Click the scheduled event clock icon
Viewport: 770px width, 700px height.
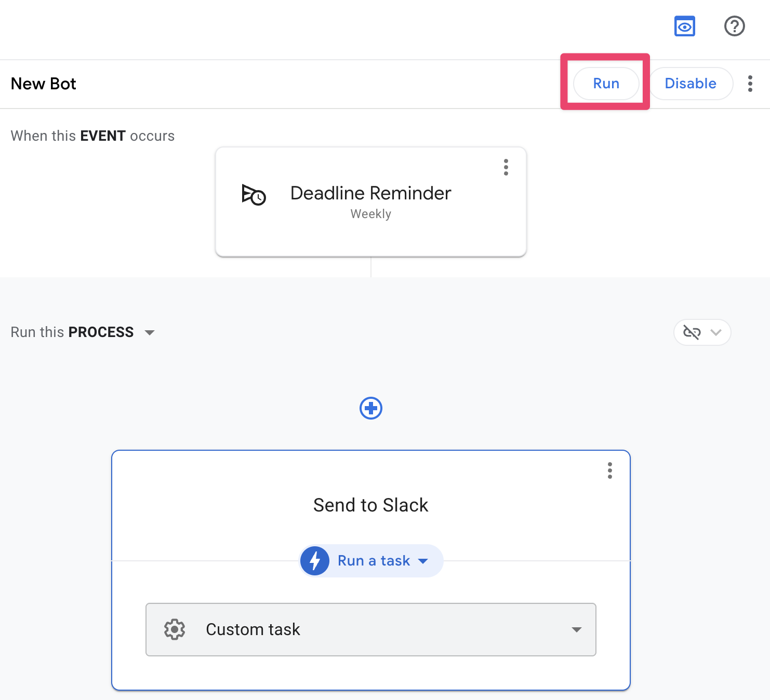click(x=254, y=195)
